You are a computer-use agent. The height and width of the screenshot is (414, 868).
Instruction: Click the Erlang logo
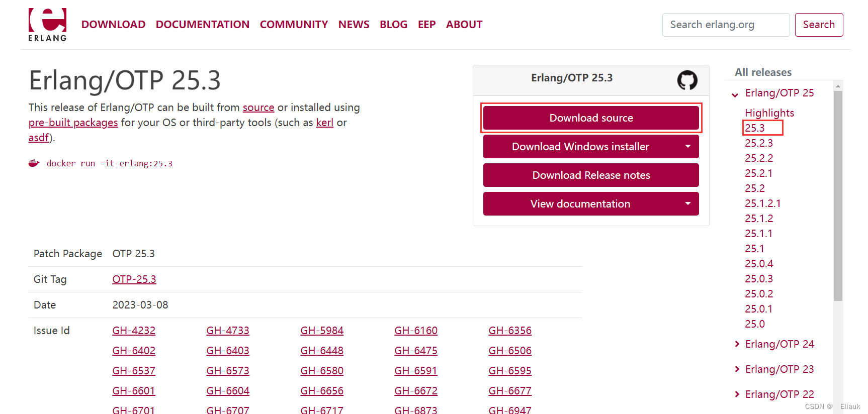pos(47,25)
